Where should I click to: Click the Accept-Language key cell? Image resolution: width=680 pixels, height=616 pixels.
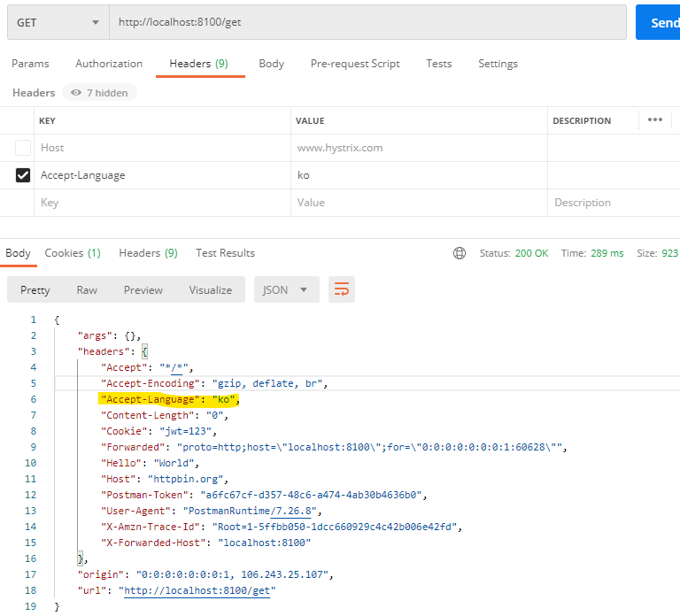(163, 175)
